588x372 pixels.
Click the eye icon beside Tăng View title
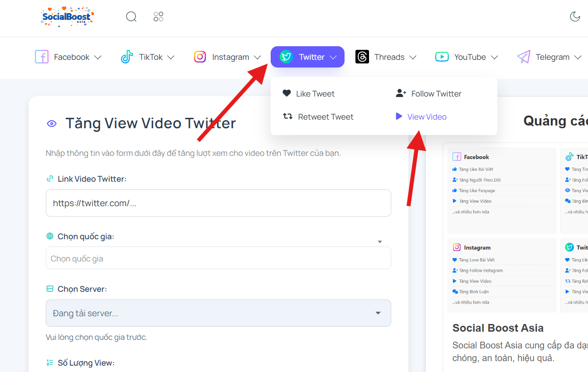point(52,123)
